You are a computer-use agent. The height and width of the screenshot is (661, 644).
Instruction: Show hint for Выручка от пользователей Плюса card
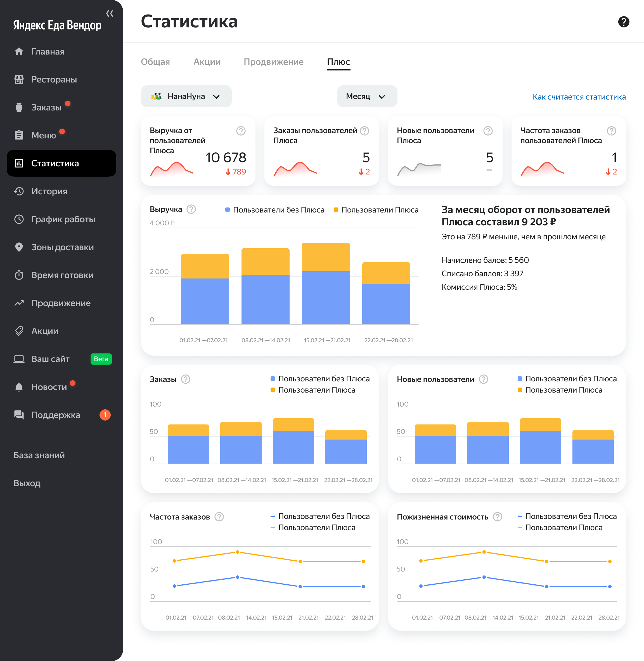click(x=240, y=131)
